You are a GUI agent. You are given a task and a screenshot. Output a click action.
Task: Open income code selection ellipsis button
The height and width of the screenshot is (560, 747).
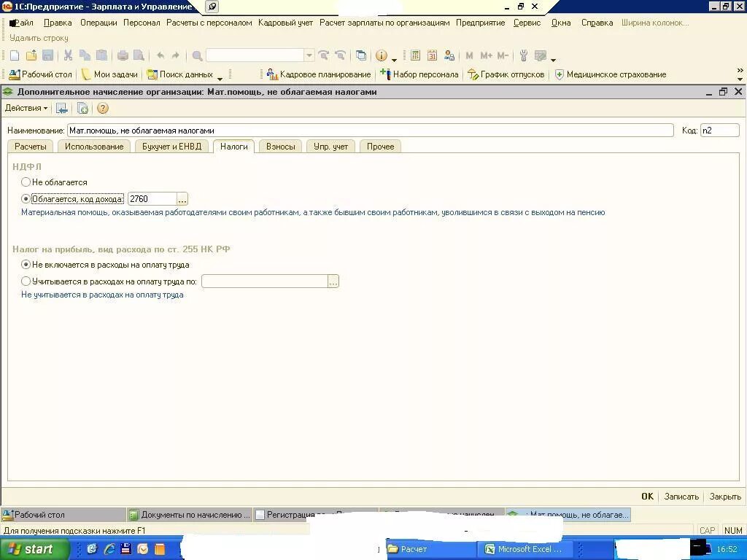[x=182, y=199]
